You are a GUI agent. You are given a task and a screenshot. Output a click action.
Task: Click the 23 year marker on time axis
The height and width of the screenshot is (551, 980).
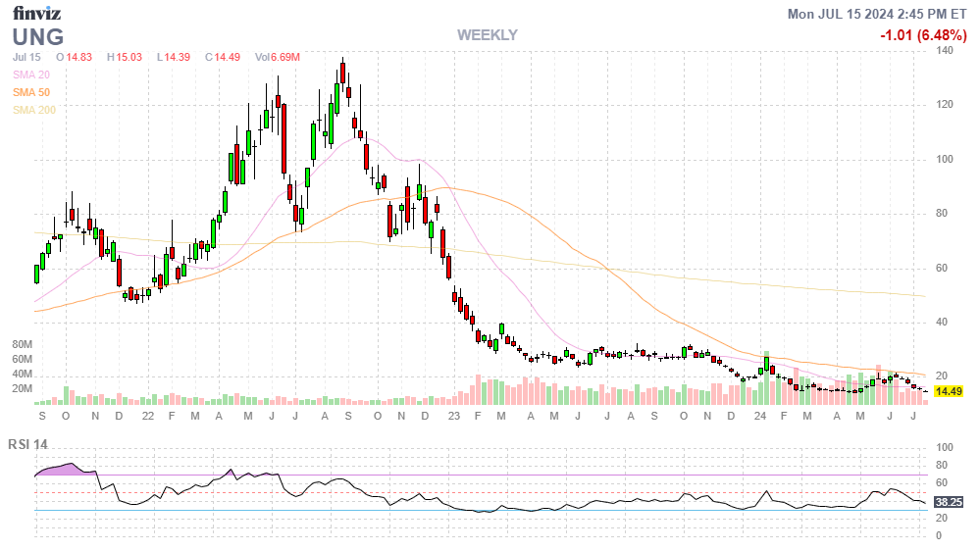[453, 416]
